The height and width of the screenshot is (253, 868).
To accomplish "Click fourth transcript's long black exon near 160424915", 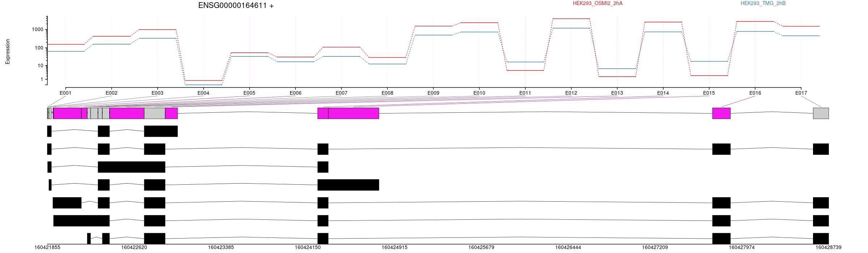I will click(348, 185).
